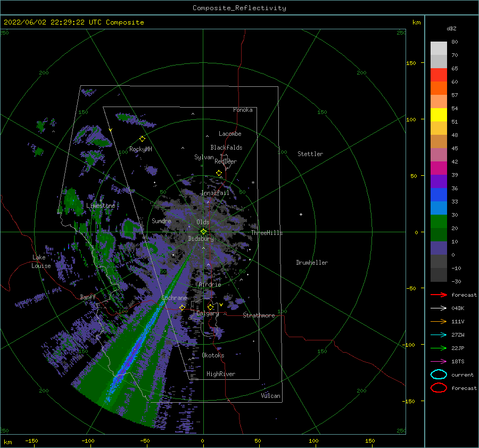The height and width of the screenshot is (448, 479).
Task: Click the Lake Louise label
Action: [42, 262]
